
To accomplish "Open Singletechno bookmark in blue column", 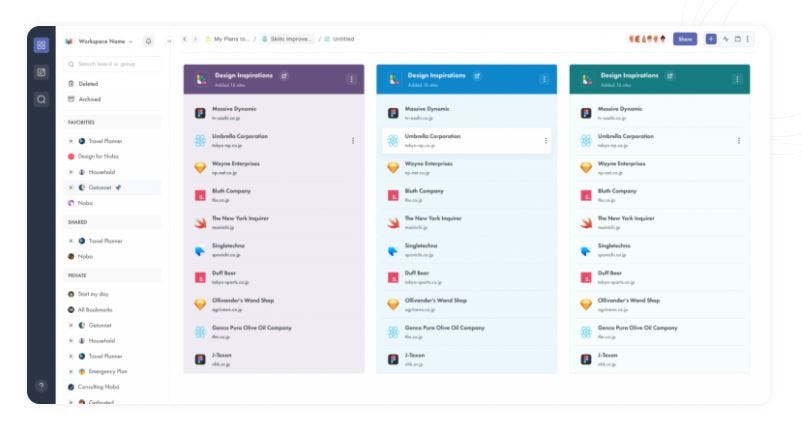I will [x=466, y=250].
